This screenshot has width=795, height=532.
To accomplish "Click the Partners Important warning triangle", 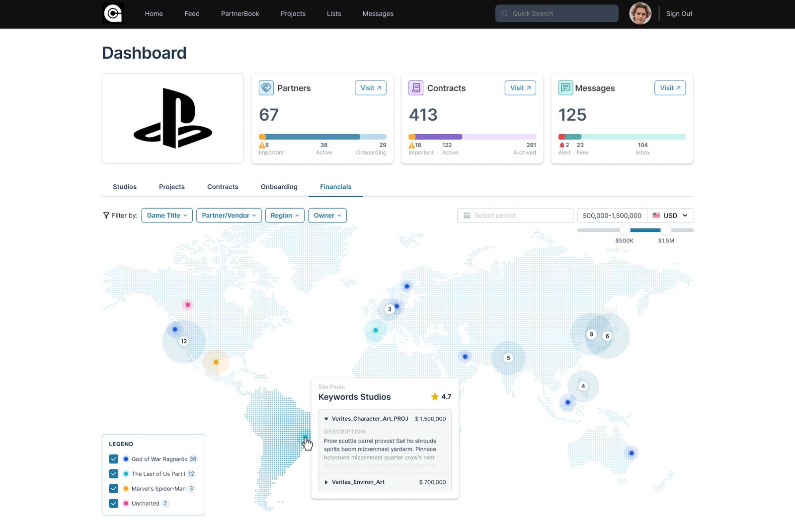I will [x=262, y=145].
